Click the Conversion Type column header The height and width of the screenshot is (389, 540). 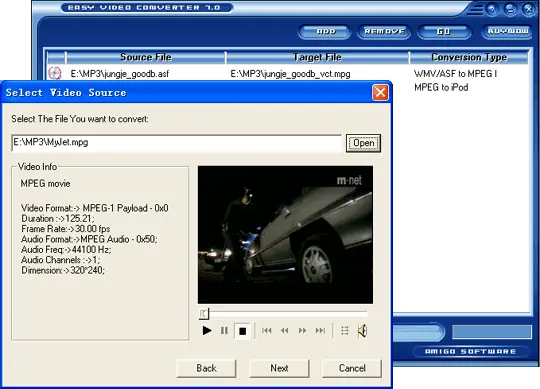(469, 57)
